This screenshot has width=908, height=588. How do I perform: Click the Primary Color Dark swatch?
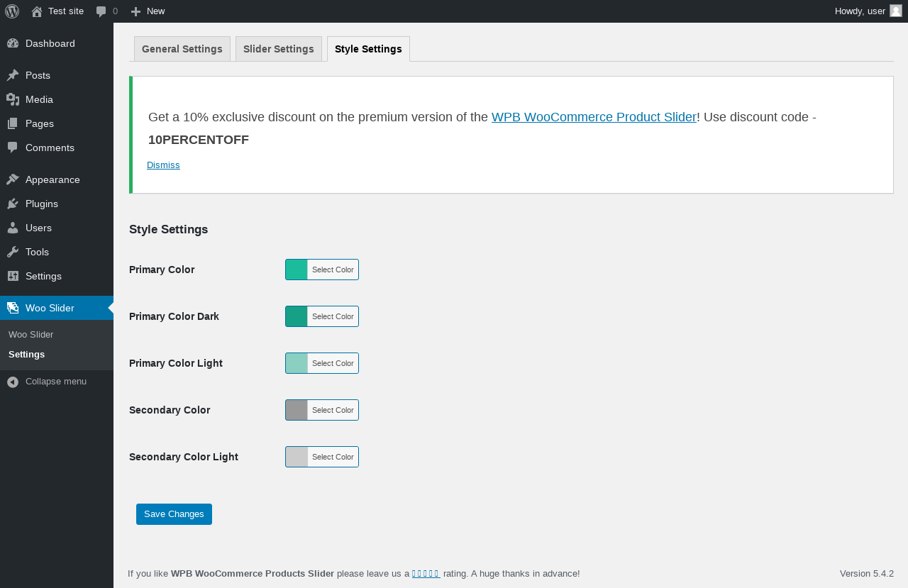(297, 316)
